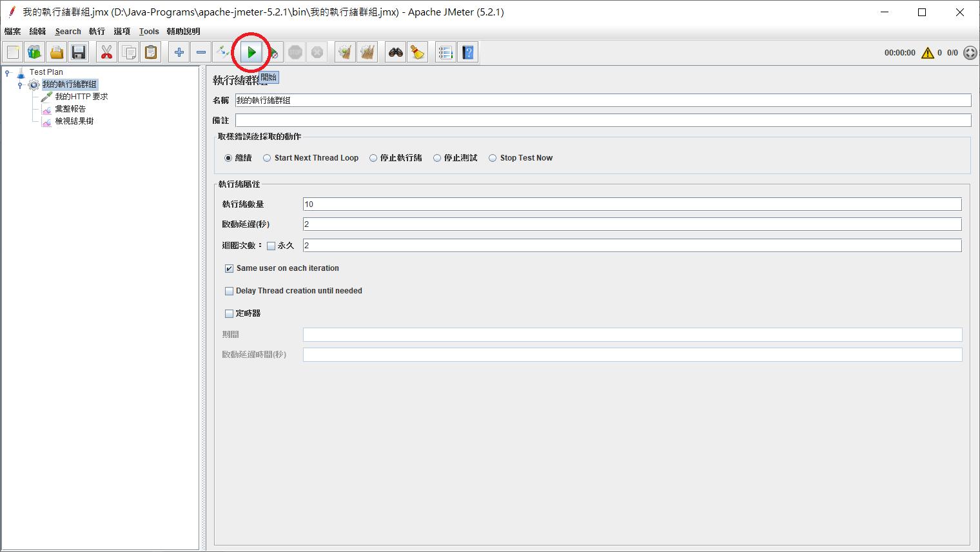Paste element with clipboard icon
Viewport: 980px width, 552px height.
(x=151, y=52)
